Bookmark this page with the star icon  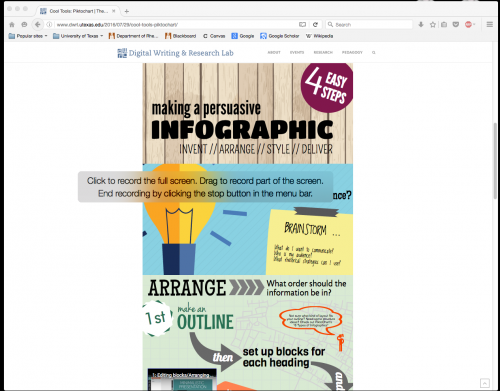[x=433, y=25]
